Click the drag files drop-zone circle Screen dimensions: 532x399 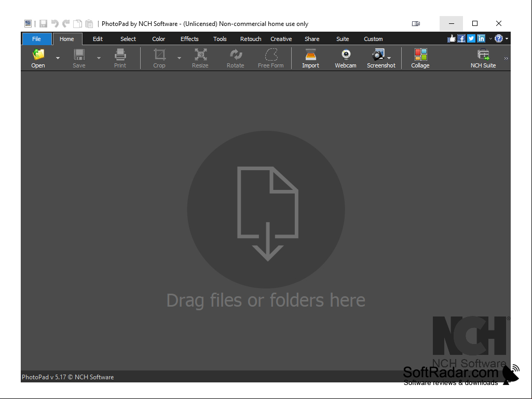point(266,210)
